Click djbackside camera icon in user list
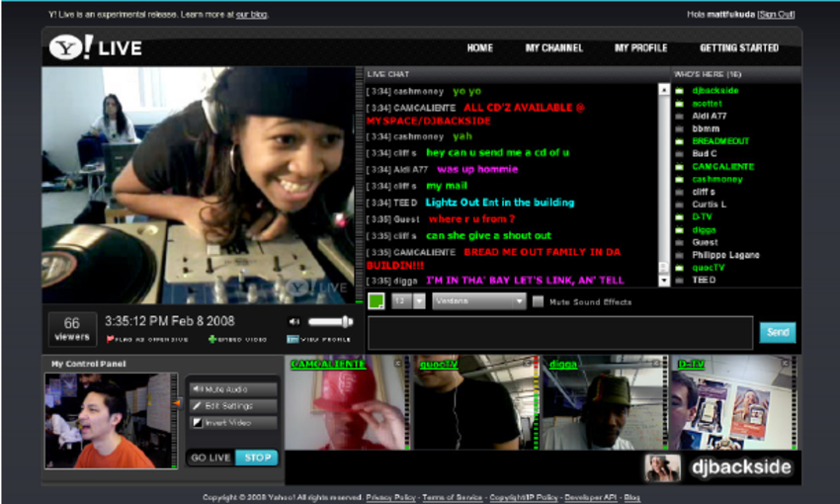840x504 pixels. [x=679, y=91]
